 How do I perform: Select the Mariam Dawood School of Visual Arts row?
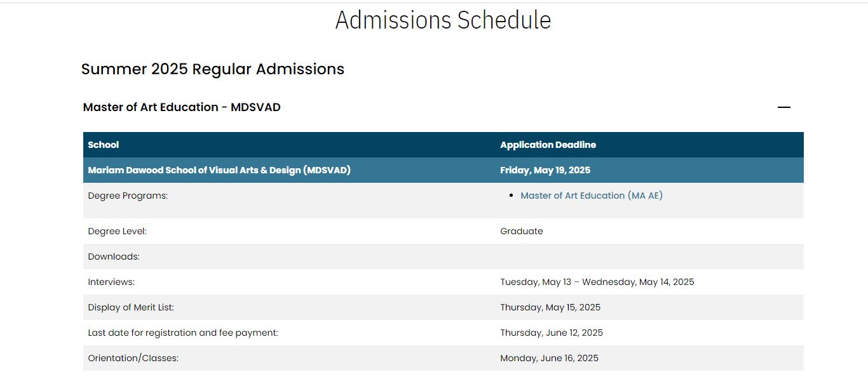point(443,170)
